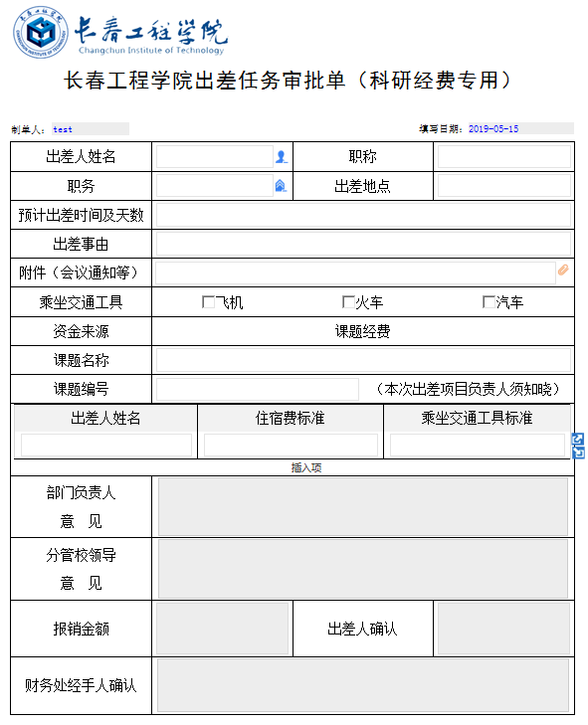Click the attachment upload field for 附件

coord(355,272)
